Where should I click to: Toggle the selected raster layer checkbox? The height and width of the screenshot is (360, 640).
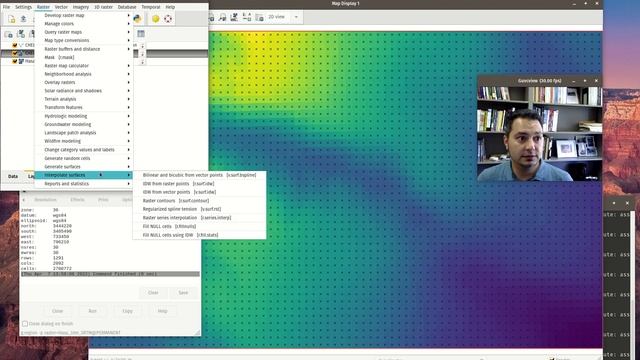[15, 53]
